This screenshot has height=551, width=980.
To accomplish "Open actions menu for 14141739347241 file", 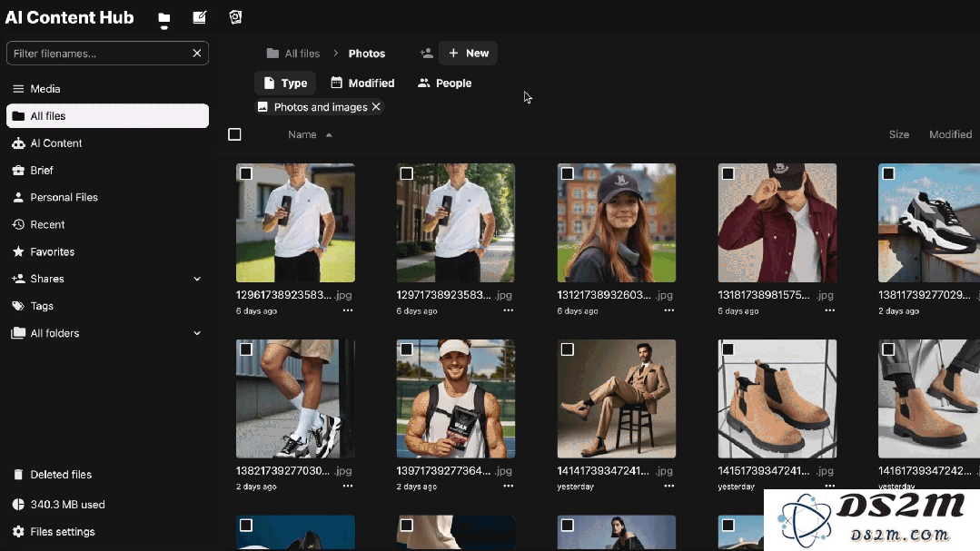I will [668, 486].
